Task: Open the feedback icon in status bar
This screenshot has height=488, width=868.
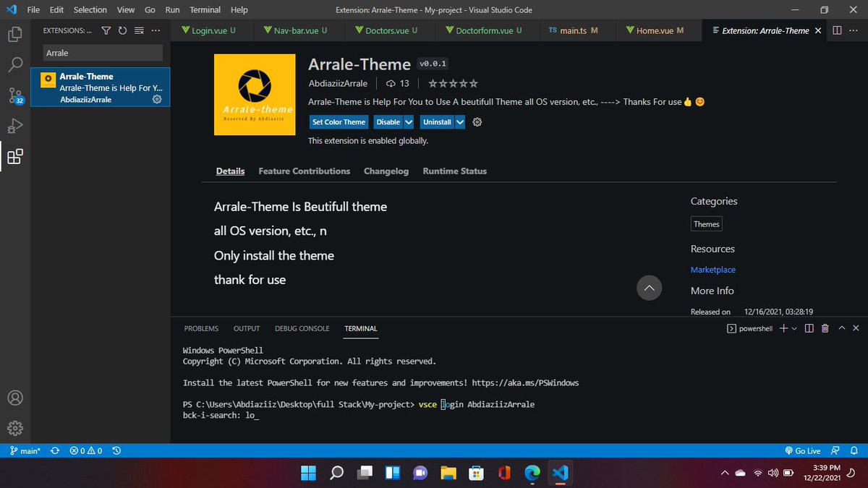Action: click(x=835, y=450)
